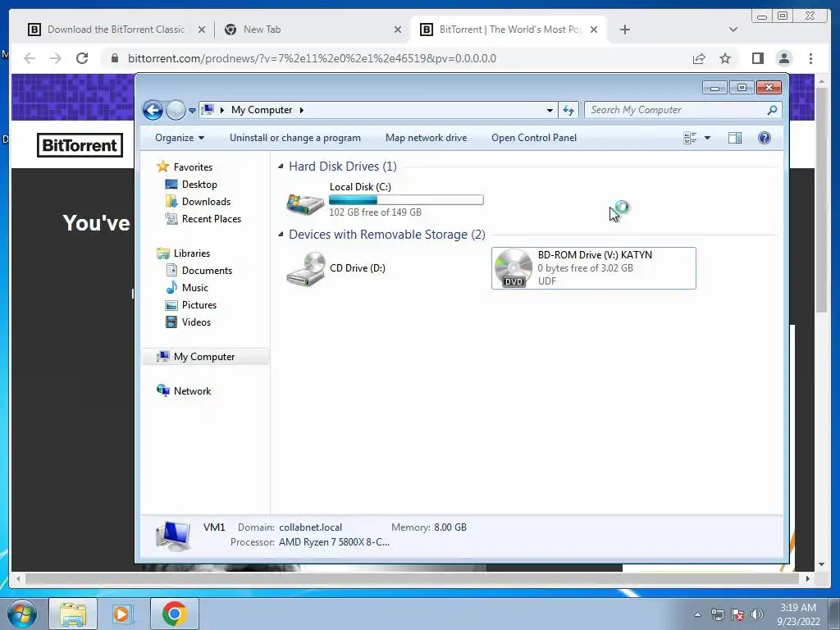Click the search magnifier icon in Explorer
This screenshot has width=840, height=630.
point(772,110)
